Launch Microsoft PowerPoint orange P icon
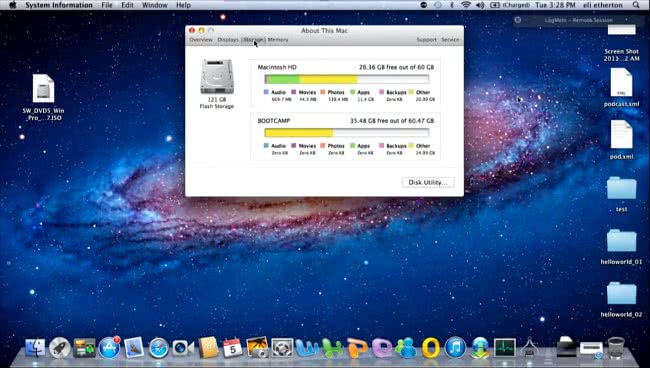This screenshot has width=650, height=368. [x=357, y=348]
